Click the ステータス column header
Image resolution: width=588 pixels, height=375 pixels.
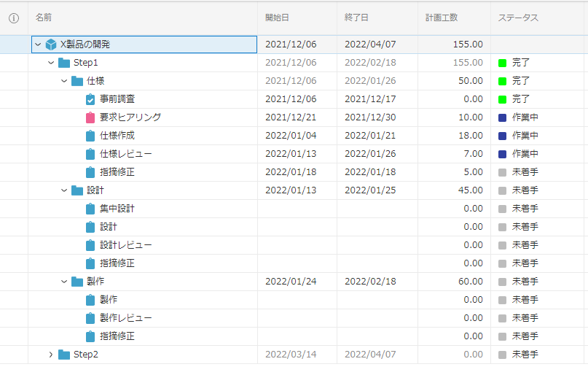pyautogui.click(x=518, y=18)
